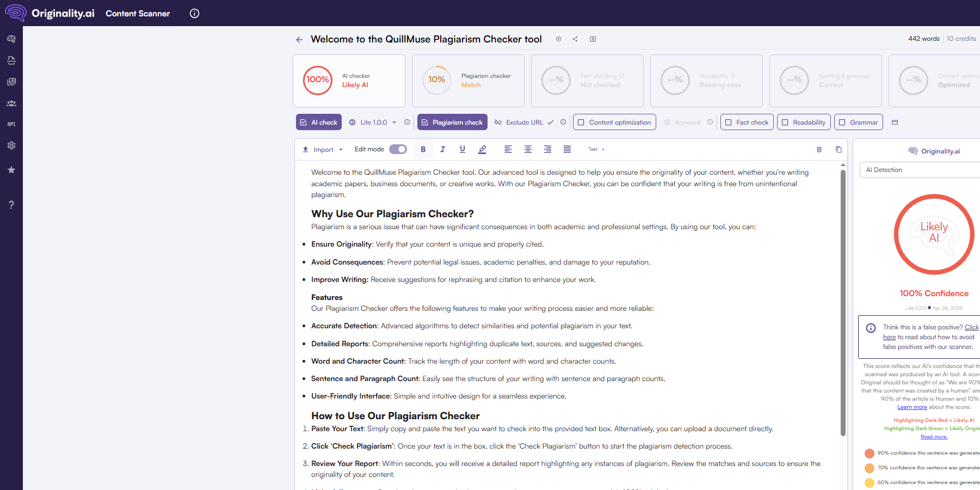Toggle the AI check checkbox
The width and height of the screenshot is (980, 490).
(304, 122)
